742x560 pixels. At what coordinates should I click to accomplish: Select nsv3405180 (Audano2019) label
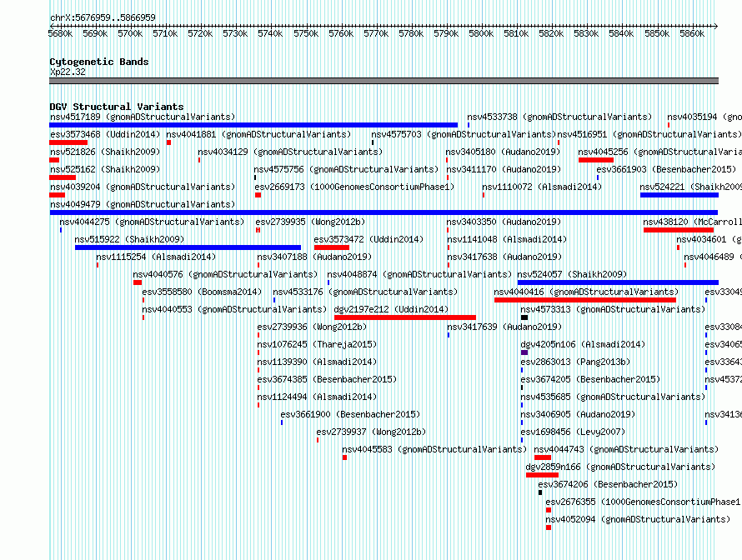503,152
